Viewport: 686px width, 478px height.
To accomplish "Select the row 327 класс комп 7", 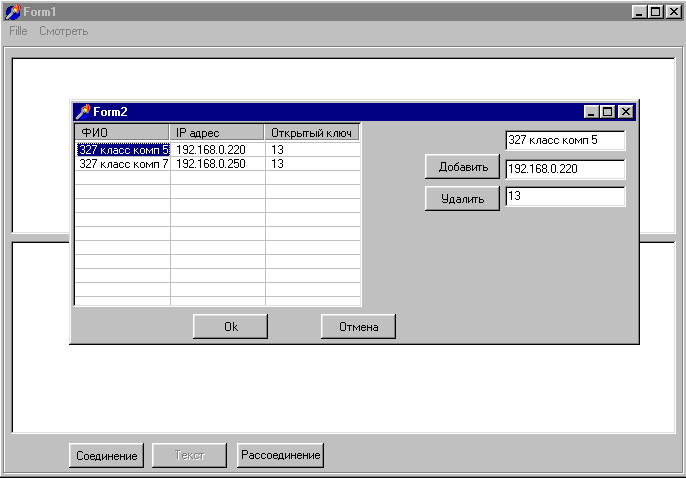I will [x=123, y=164].
